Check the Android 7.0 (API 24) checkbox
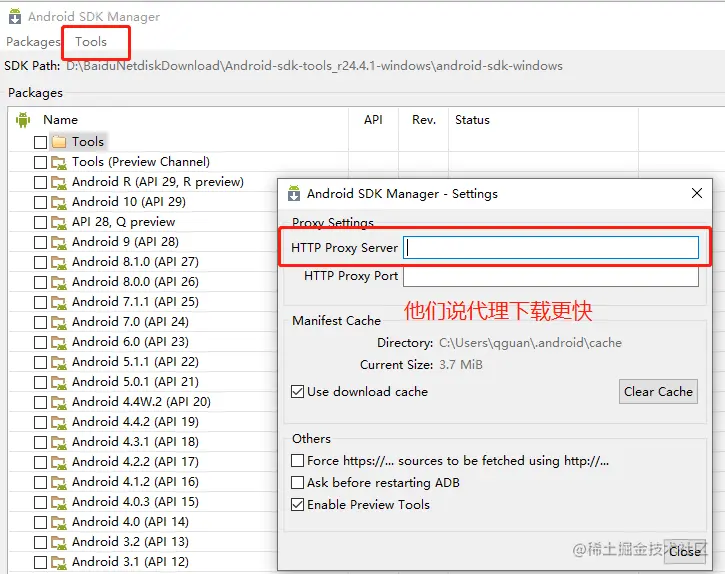 tap(40, 322)
